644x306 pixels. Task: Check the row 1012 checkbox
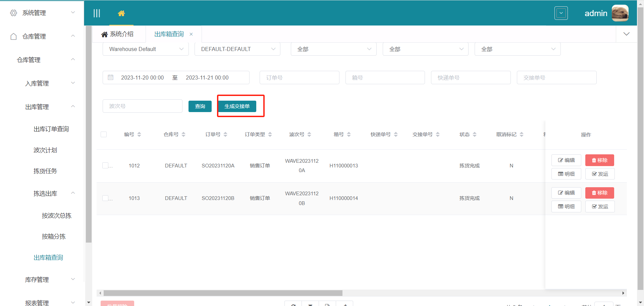105,165
